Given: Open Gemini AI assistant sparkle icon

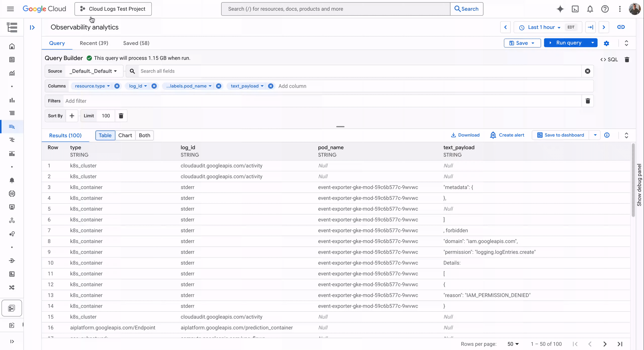Looking at the screenshot, I should pos(560,9).
